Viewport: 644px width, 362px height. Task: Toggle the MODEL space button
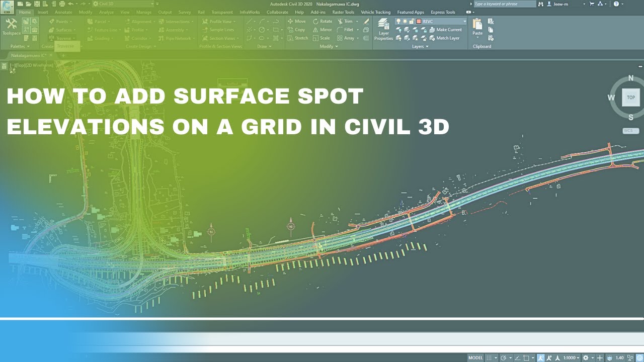tap(475, 358)
